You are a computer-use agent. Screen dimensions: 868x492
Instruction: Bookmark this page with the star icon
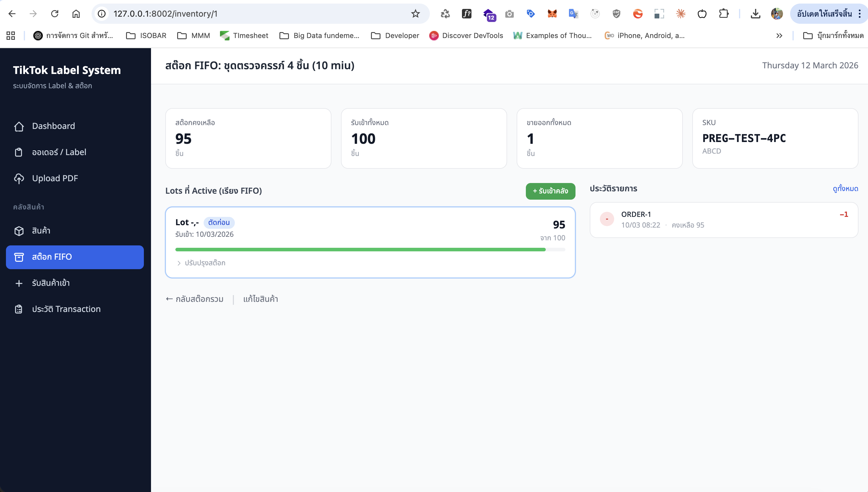[415, 14]
